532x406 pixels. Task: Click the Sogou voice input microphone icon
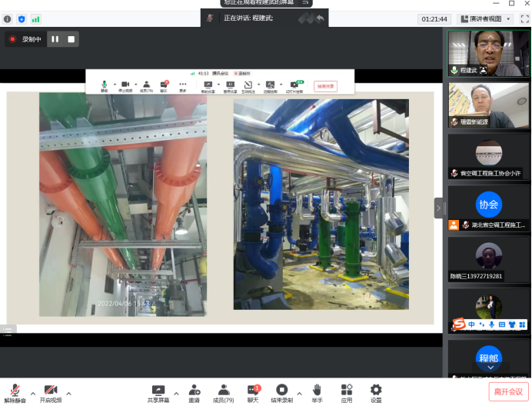491,324
